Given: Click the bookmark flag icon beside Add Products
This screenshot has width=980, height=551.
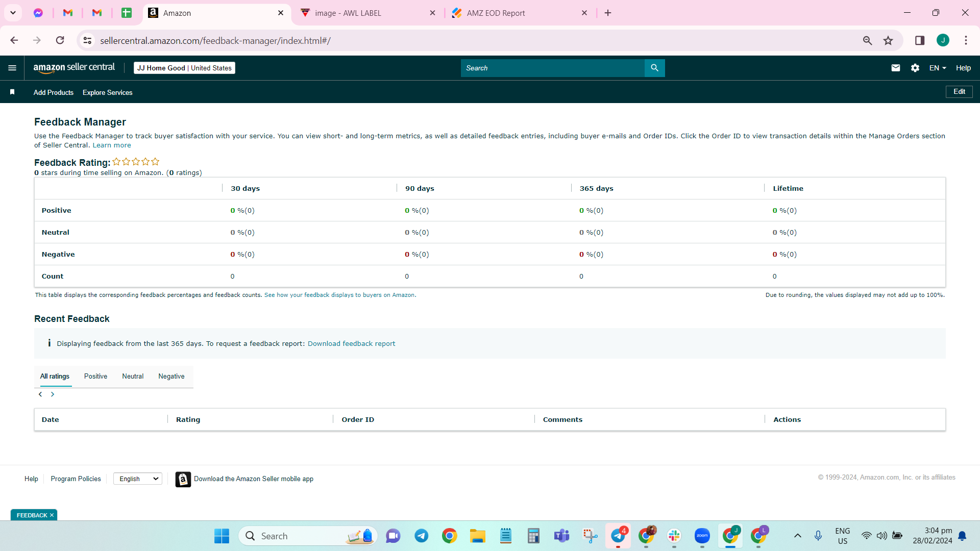Looking at the screenshot, I should (12, 92).
